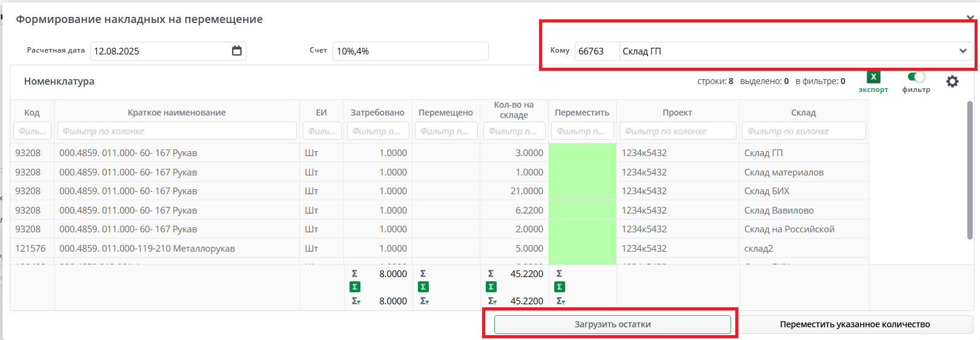The height and width of the screenshot is (340, 980).
Task: Click green sum icon under Переместить column
Action: pyautogui.click(x=560, y=287)
